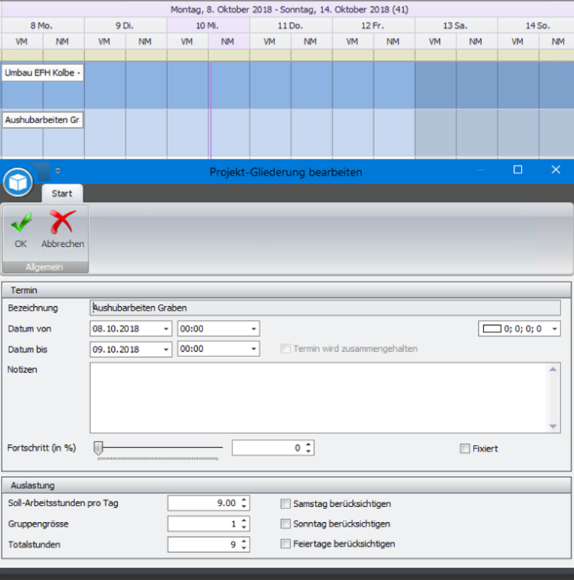Select the Start ribbon tab
574x580 pixels.
[62, 193]
